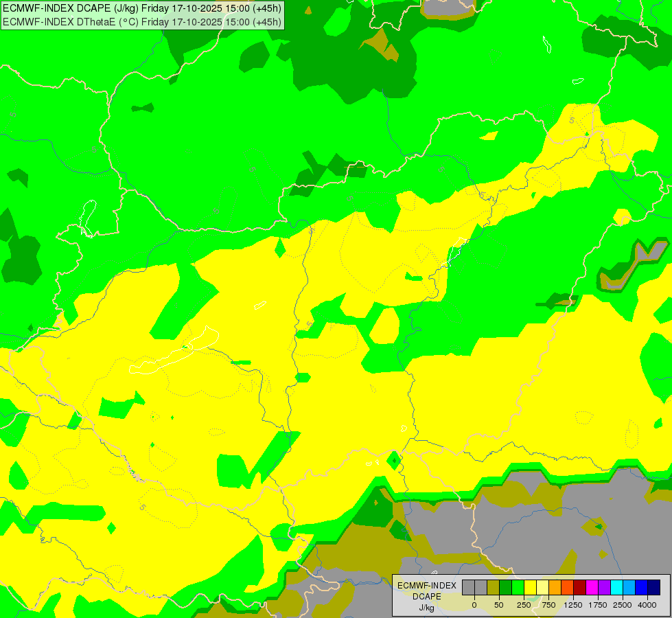Click the ECMWF-INDEX DCAPE (J/kg) title line
Viewport: 672px width, 618px height.
(142, 8)
